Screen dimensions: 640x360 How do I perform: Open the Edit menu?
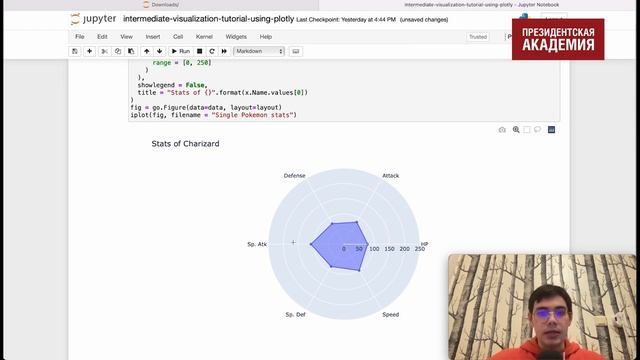click(102, 37)
